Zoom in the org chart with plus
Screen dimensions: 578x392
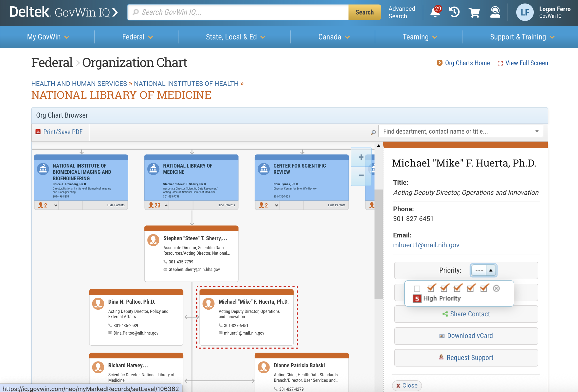(x=361, y=157)
